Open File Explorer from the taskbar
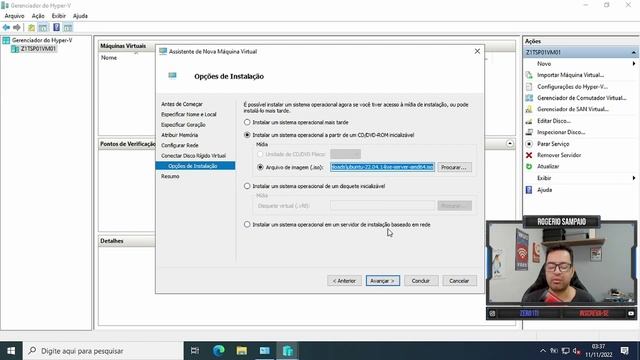 (242, 351)
